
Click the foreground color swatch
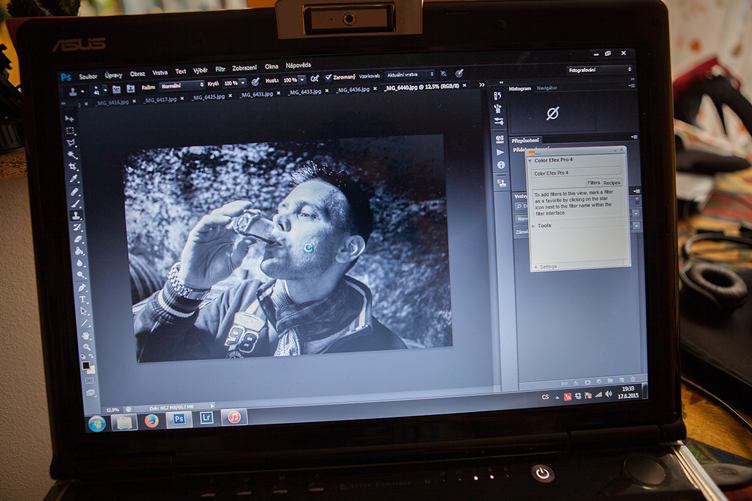click(86, 366)
